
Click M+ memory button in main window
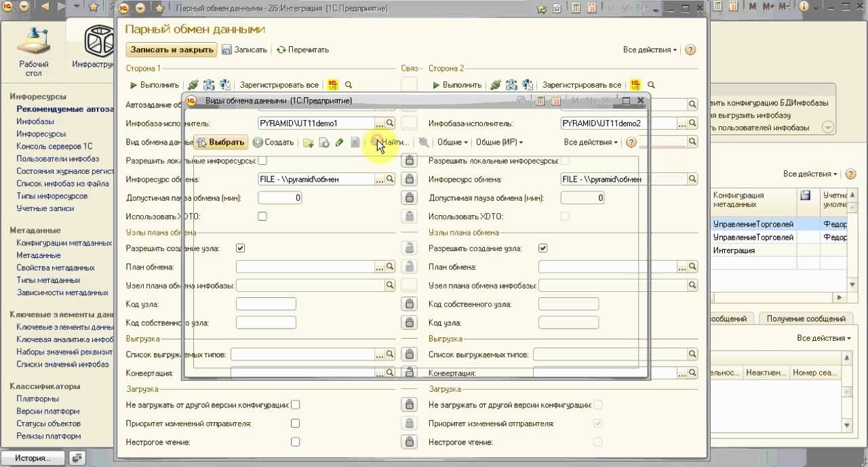[x=769, y=6]
